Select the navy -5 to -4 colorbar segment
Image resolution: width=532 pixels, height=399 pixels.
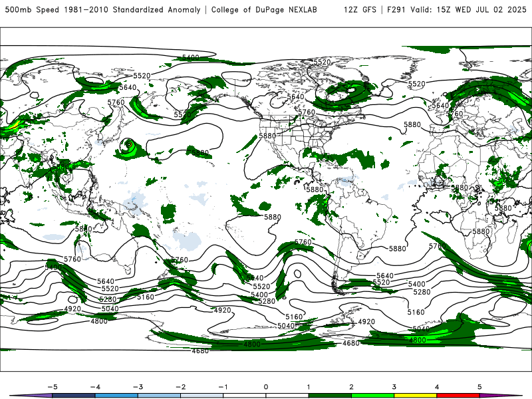(74, 396)
